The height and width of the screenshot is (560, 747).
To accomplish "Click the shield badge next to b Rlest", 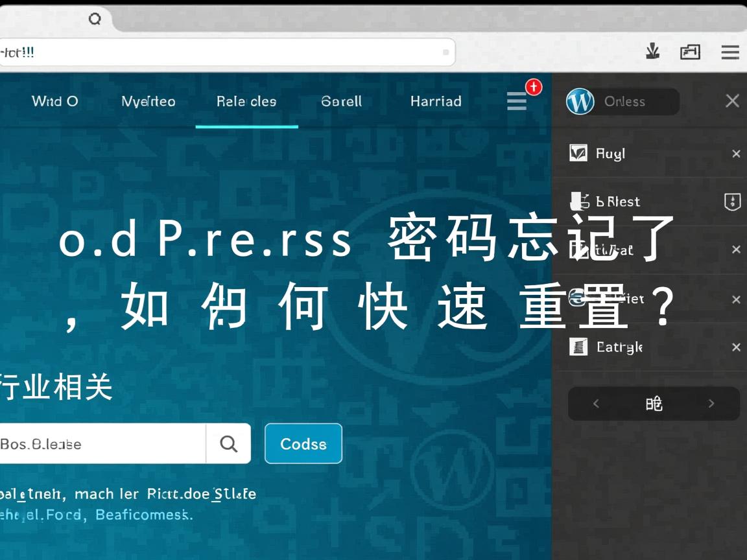I will (732, 202).
